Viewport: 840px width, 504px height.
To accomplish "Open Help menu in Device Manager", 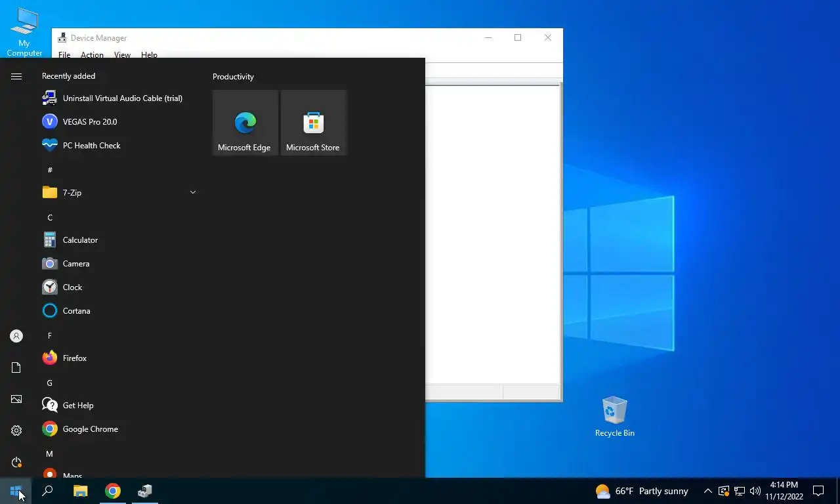I will click(149, 55).
